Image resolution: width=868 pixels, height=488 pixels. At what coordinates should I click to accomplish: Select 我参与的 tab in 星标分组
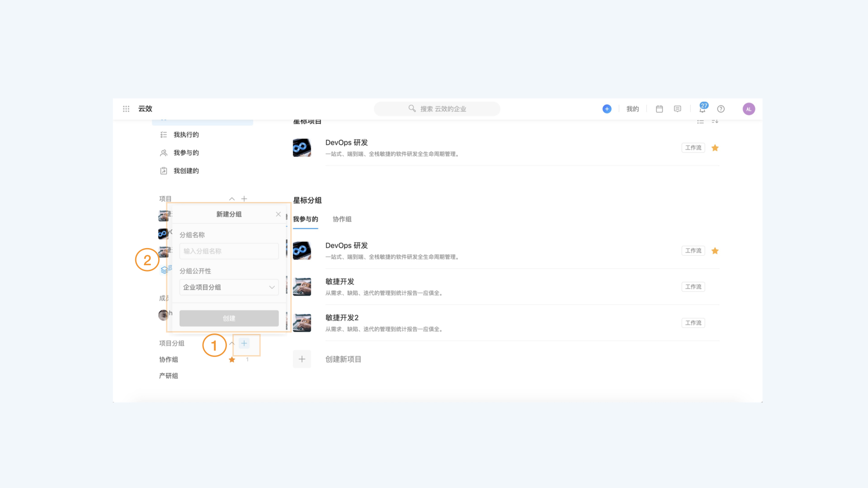306,219
